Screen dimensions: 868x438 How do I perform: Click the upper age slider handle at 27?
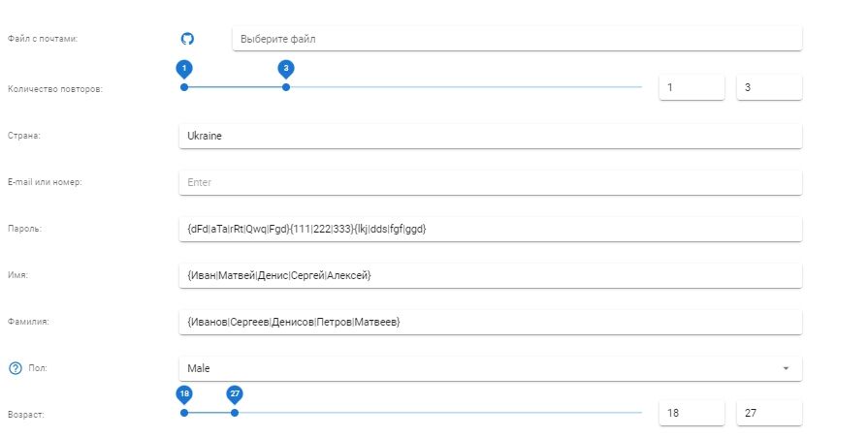tap(235, 413)
